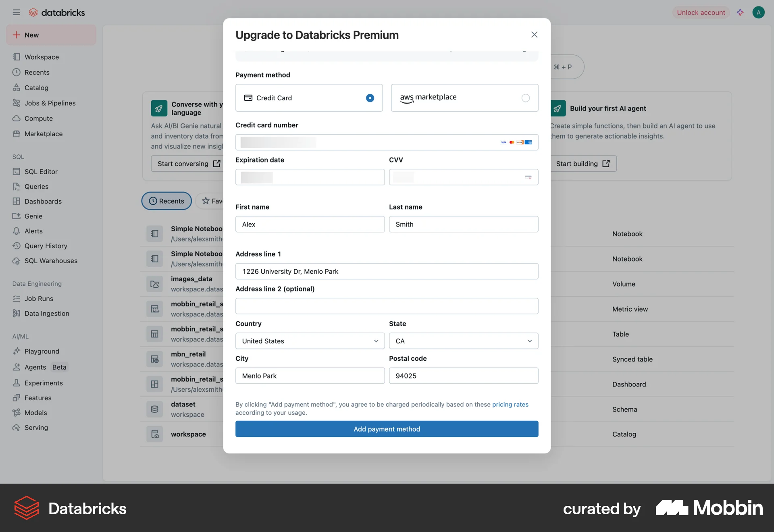This screenshot has height=532, width=774.
Task: Open the Genie feature
Action: coord(33,216)
